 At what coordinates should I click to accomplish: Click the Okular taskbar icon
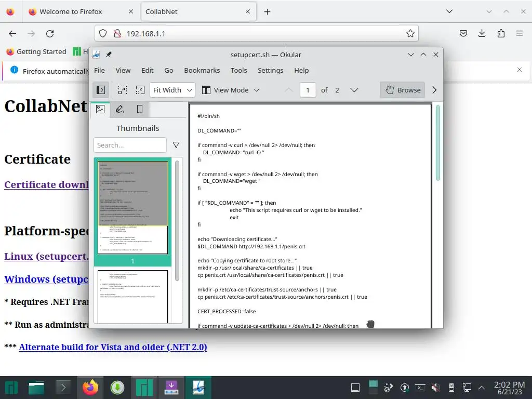(198, 388)
